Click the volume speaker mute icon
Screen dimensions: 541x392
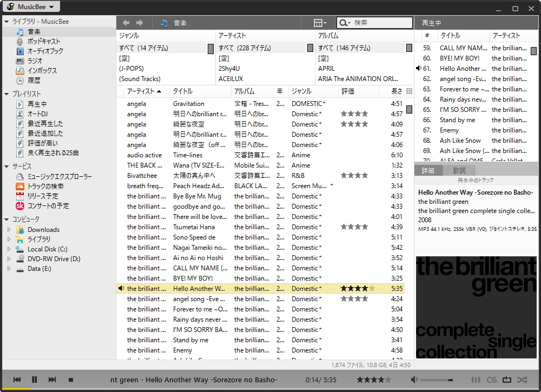414,380
